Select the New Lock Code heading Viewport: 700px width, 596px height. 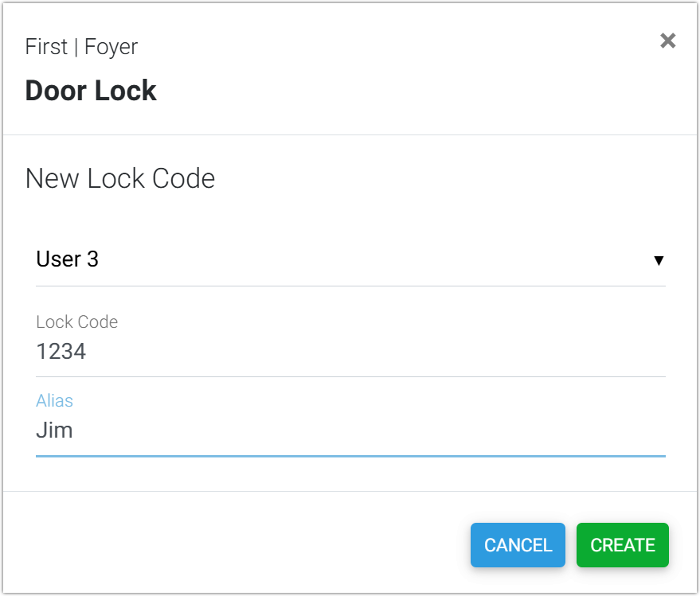tap(120, 178)
